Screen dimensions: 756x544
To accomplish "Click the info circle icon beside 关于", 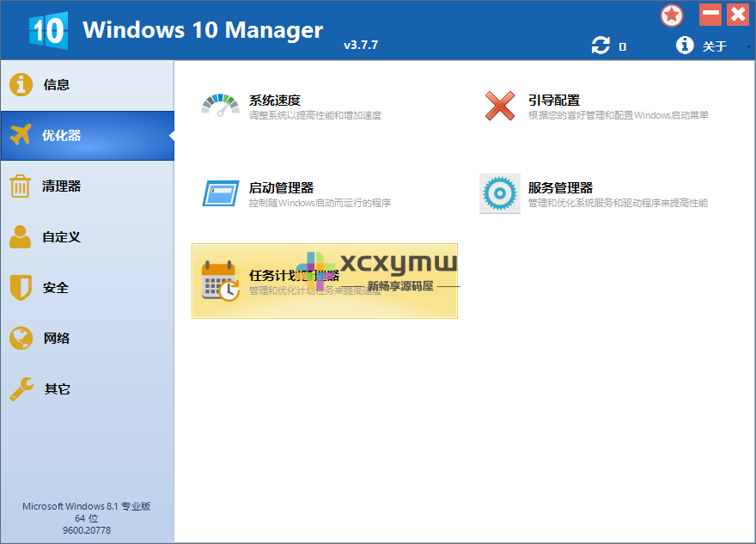I will pyautogui.click(x=685, y=46).
